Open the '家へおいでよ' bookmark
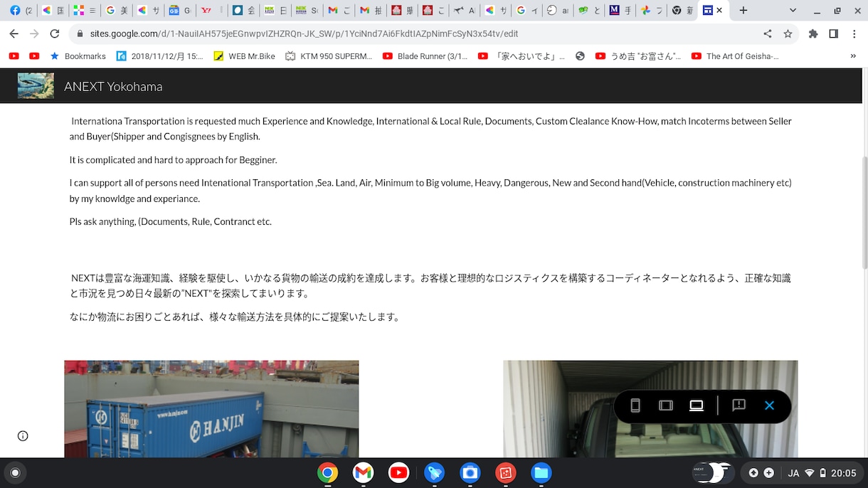This screenshot has height=488, width=868. tap(522, 56)
